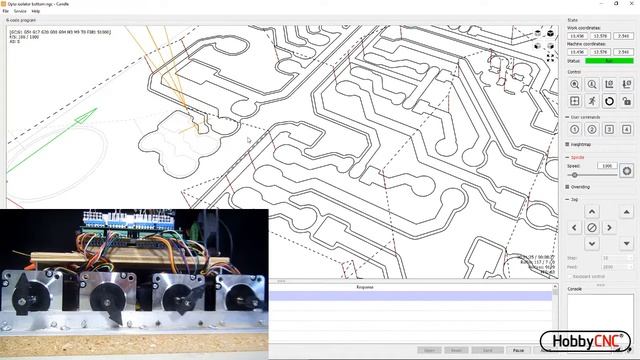
Task: Click the Pause button
Action: [518, 350]
